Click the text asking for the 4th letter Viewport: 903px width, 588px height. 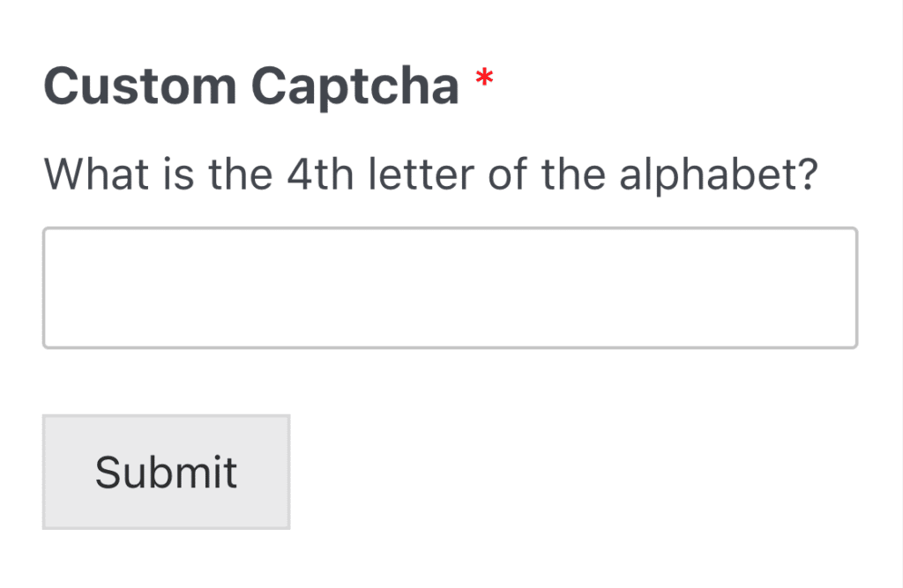431,174
